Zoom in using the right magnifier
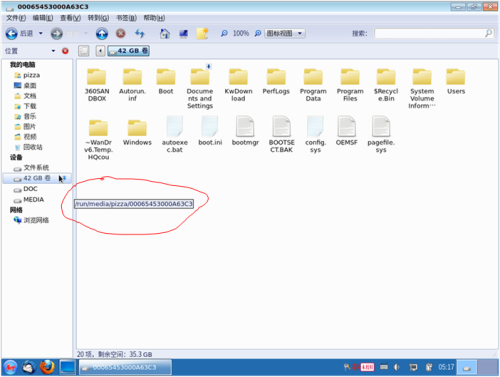The image size is (500, 377). point(258,33)
